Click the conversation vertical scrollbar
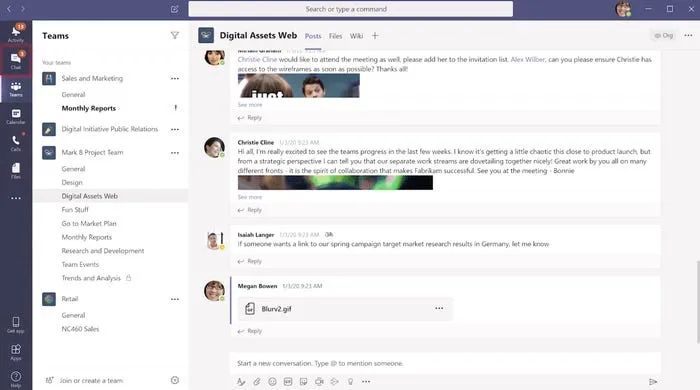This screenshot has width=700, height=390. [697, 302]
